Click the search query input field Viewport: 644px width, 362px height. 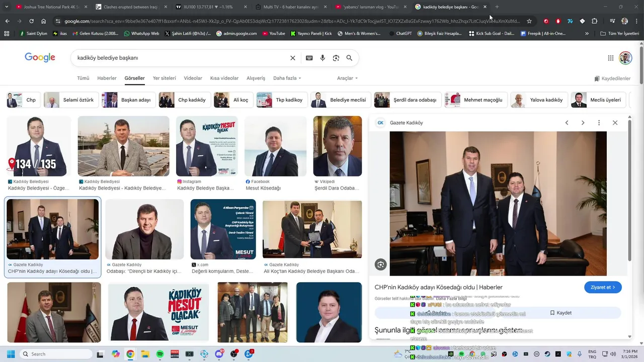click(x=181, y=58)
